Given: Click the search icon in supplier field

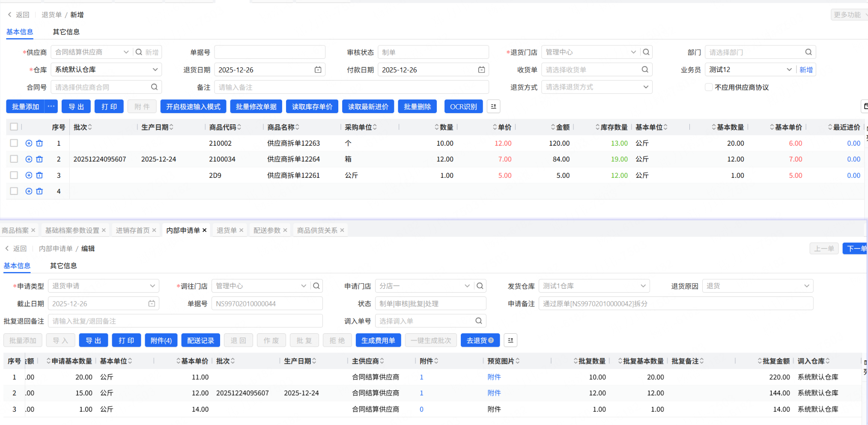Looking at the screenshot, I should coord(139,52).
